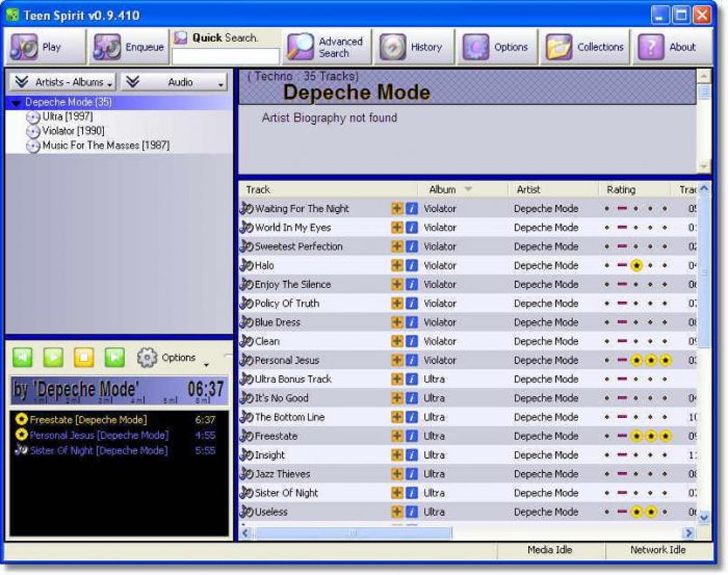The image size is (728, 575).
Task: Click the yellow player stop button
Action: click(84, 357)
